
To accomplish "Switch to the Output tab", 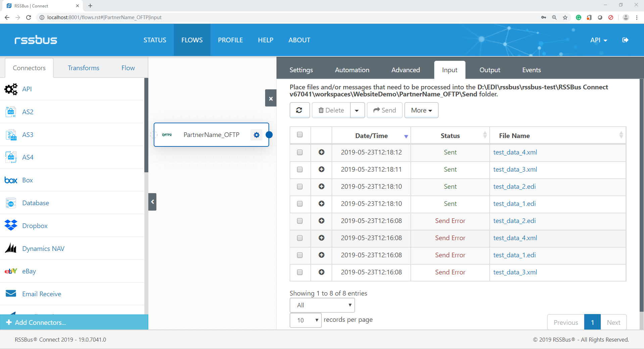I will (489, 70).
